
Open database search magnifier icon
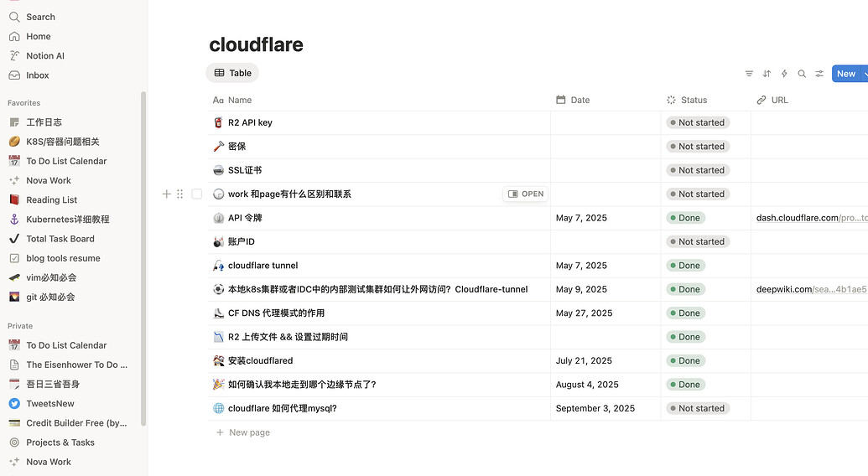[802, 74]
